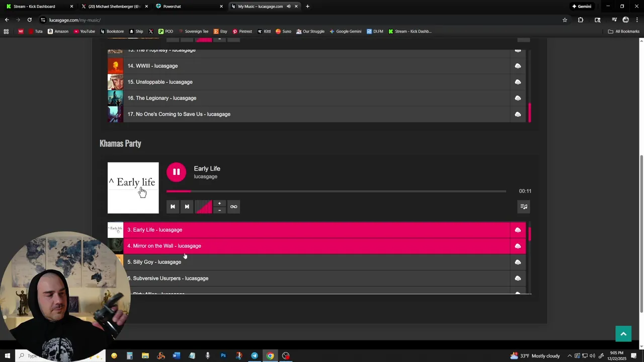644x362 pixels.
Task: Download track 6 Subversive Usurpers
Action: [518, 278]
